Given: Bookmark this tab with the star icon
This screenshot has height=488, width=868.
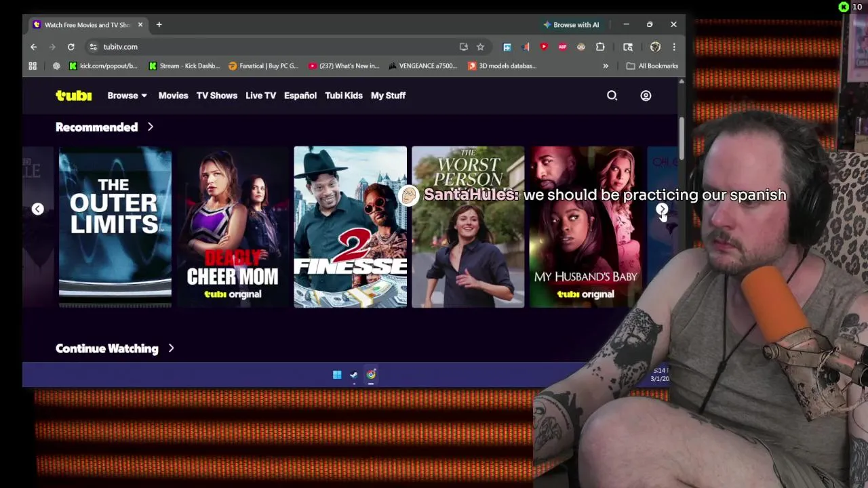Looking at the screenshot, I should 480,47.
